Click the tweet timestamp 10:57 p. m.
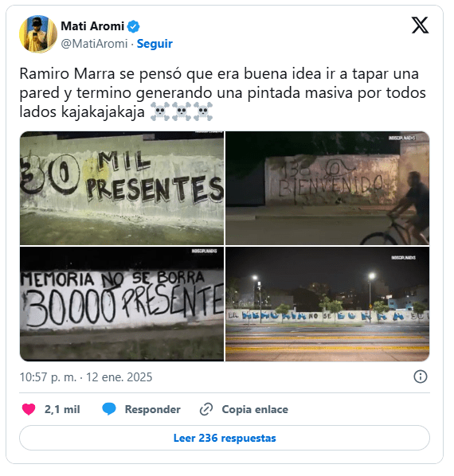 pos(48,377)
